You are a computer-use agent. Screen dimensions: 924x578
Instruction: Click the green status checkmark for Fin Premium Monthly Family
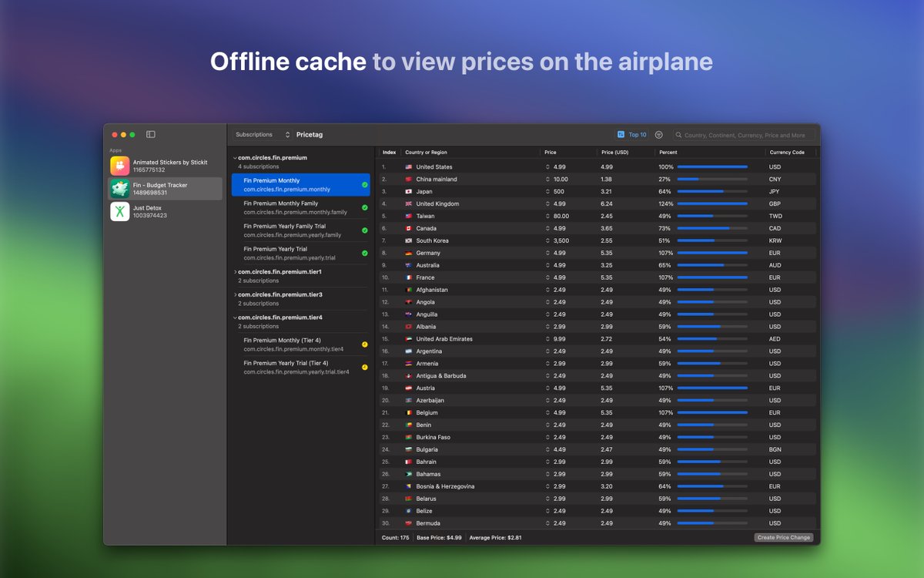click(x=365, y=207)
